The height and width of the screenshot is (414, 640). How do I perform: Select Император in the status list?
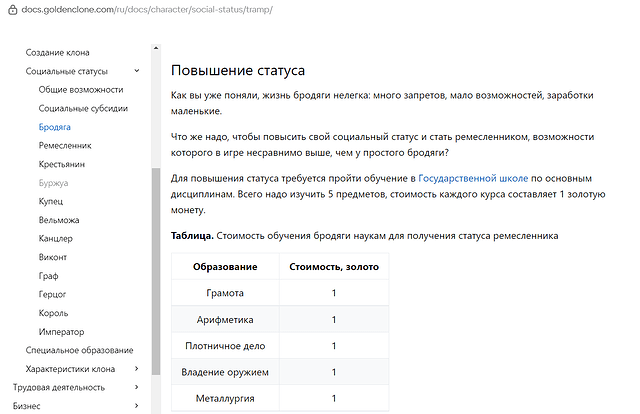(61, 332)
